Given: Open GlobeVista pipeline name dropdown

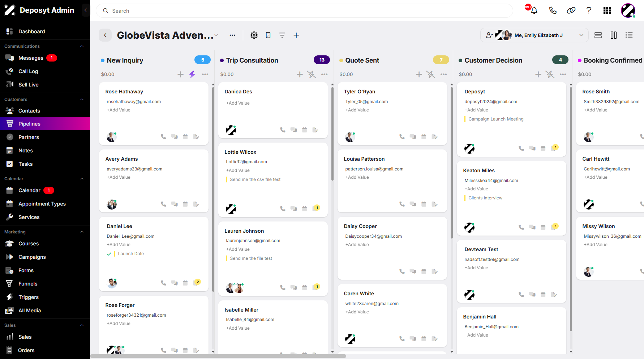Looking at the screenshot, I should [216, 35].
